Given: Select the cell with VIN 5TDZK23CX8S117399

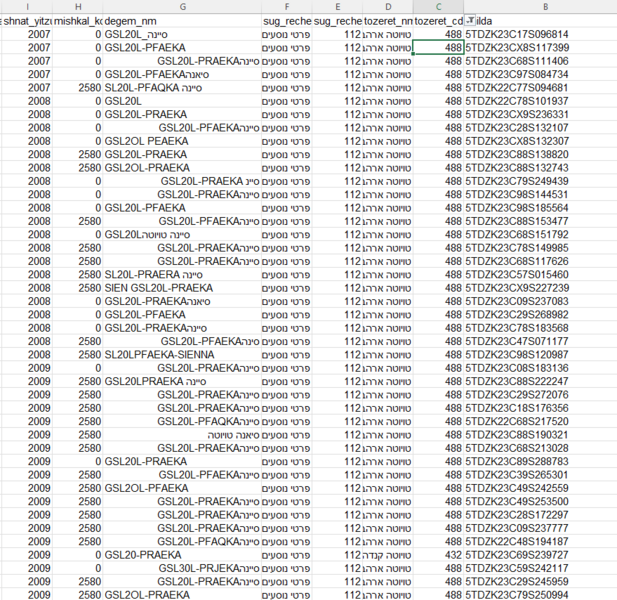Looking at the screenshot, I should click(540, 48).
